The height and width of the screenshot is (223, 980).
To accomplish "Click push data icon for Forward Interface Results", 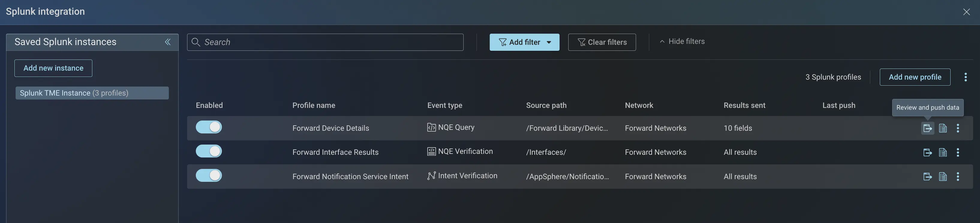I will pos(927,152).
